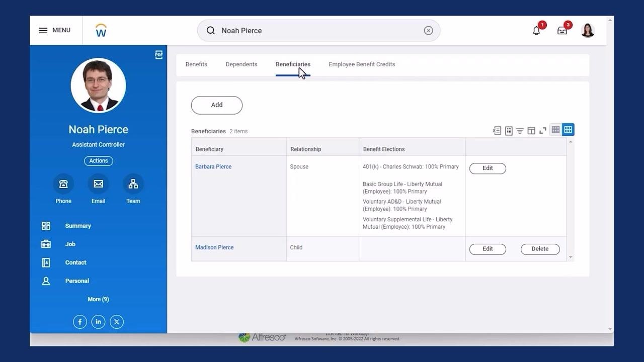The image size is (644, 362).
Task: Open the Team org chart icon
Action: pyautogui.click(x=133, y=184)
